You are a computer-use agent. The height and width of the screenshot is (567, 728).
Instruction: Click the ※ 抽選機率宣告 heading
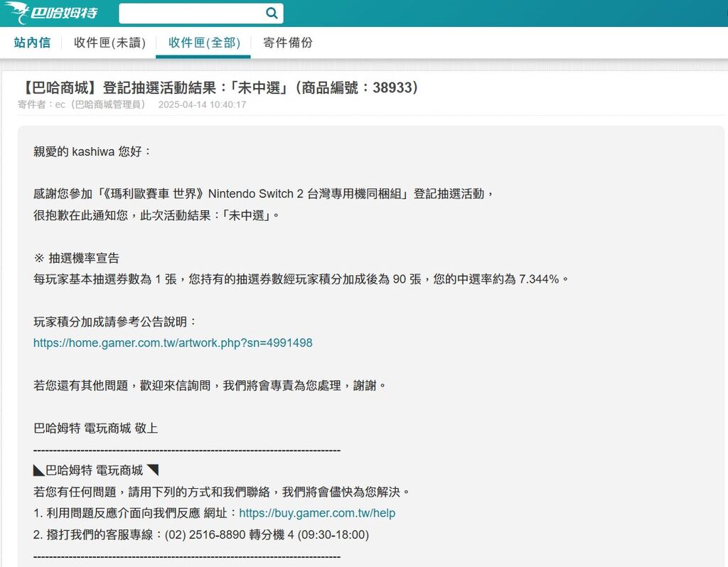pos(77,258)
